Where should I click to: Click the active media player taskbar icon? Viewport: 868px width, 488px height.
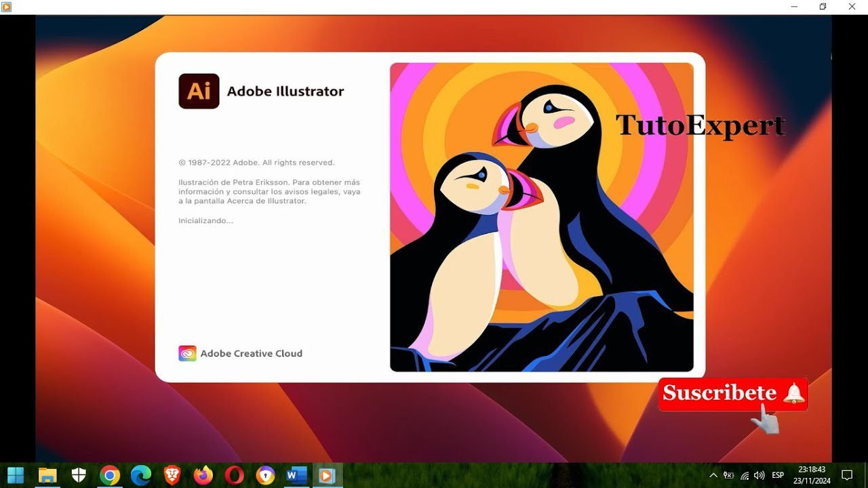[328, 474]
